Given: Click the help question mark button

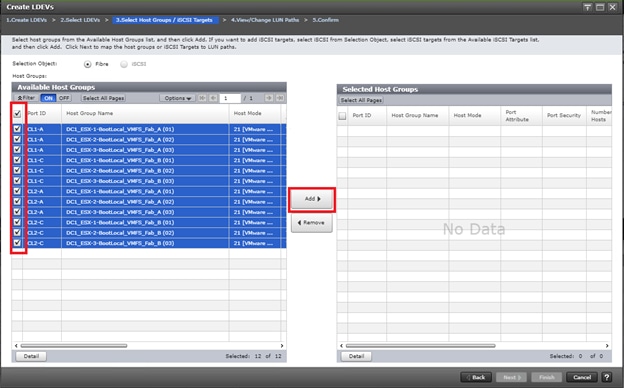Looking at the screenshot, I should coord(606,377).
